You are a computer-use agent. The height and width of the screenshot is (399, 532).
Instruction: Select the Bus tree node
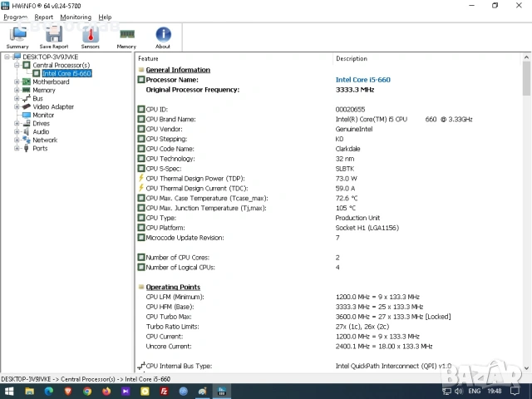(37, 98)
